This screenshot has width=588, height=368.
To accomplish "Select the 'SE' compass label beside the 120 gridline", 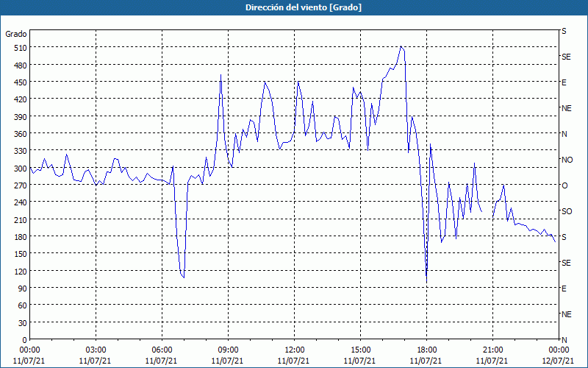I will tap(566, 263).
